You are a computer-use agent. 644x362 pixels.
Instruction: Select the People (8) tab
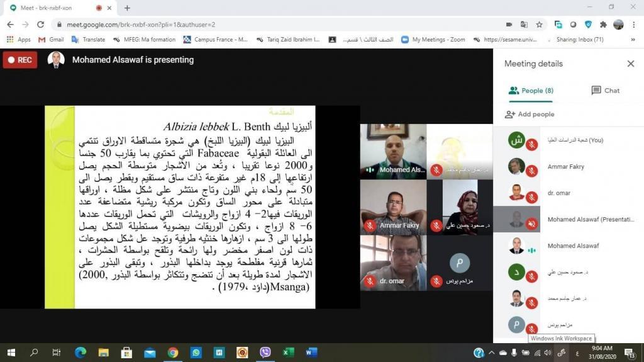(531, 91)
